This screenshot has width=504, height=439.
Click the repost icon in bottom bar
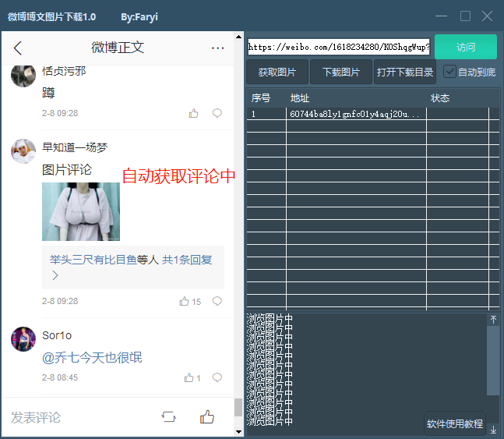tap(168, 417)
